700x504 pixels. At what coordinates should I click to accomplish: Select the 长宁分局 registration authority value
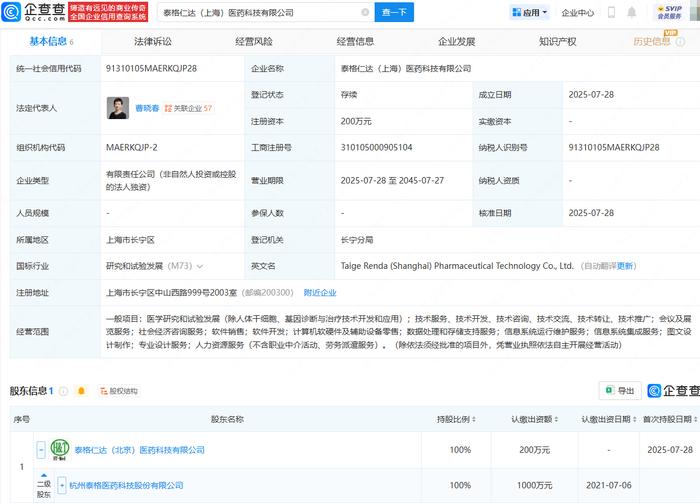click(357, 240)
